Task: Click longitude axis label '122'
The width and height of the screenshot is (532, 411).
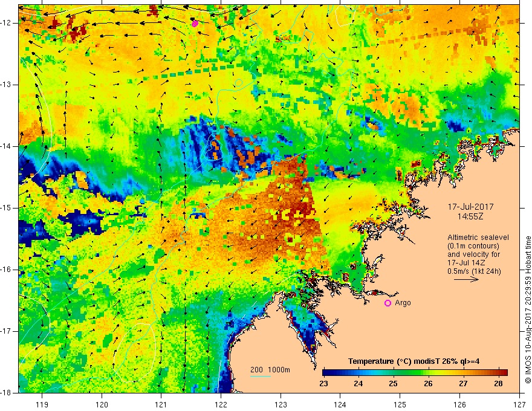Action: [221, 404]
